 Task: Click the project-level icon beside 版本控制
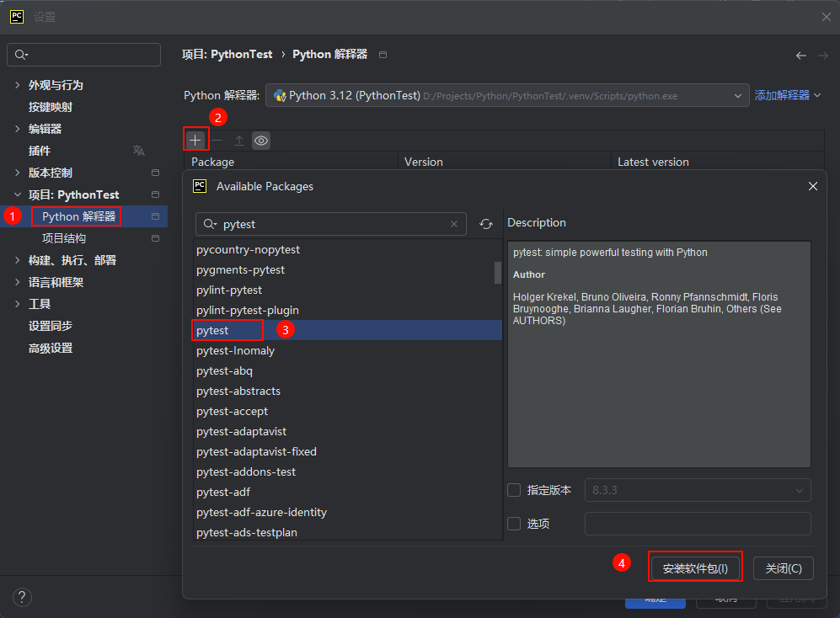pos(155,173)
